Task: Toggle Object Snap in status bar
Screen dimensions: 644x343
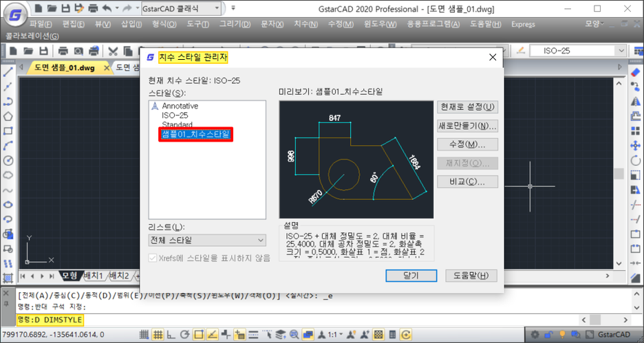Action: pyautogui.click(x=199, y=334)
